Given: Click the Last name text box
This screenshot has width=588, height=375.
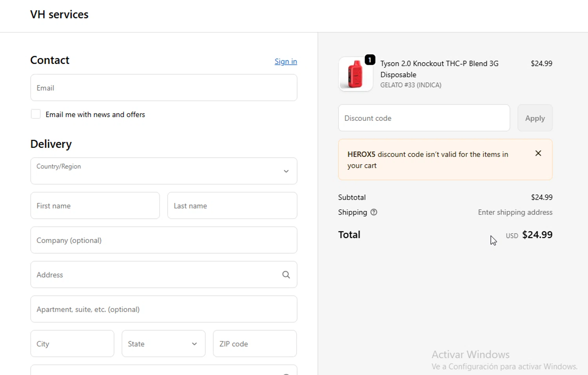Looking at the screenshot, I should [x=232, y=206].
